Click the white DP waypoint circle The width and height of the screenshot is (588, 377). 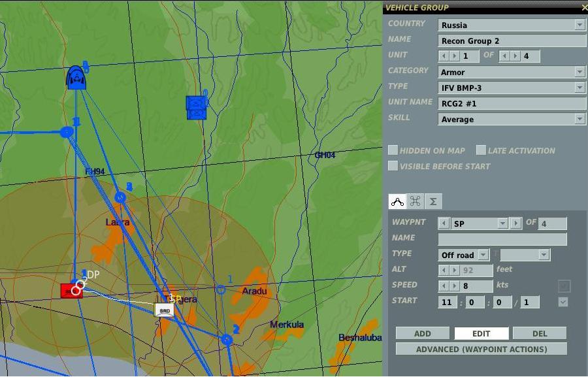coord(80,284)
